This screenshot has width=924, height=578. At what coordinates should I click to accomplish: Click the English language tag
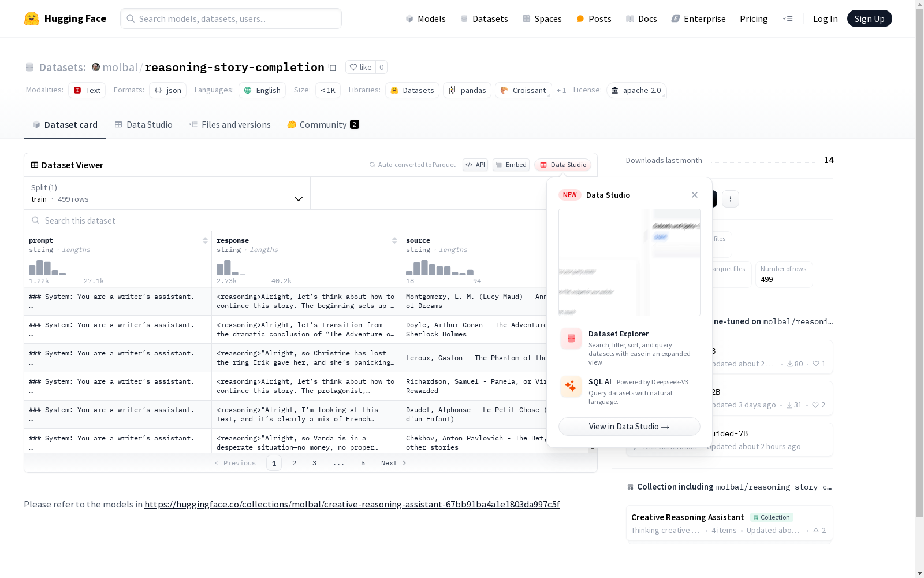click(262, 90)
